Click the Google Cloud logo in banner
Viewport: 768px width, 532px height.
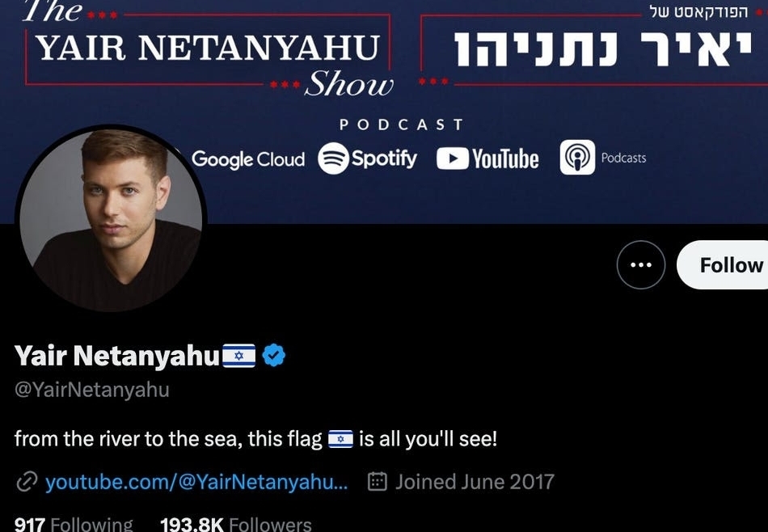click(248, 159)
